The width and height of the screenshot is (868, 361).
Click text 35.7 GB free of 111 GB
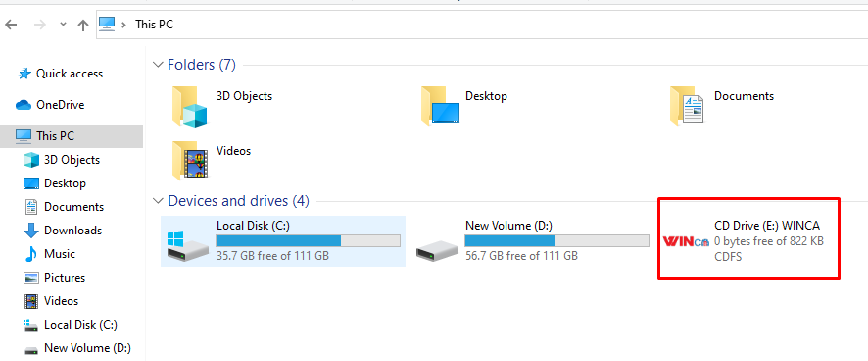coord(272,256)
